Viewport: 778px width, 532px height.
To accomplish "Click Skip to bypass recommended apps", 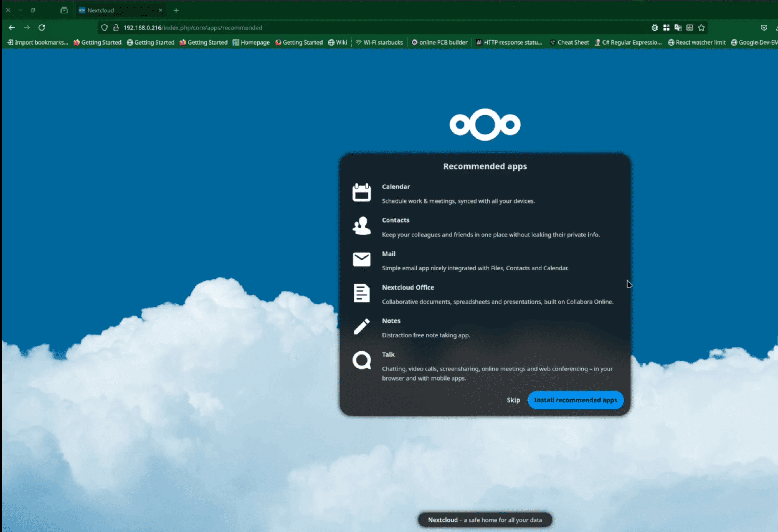I will click(513, 400).
